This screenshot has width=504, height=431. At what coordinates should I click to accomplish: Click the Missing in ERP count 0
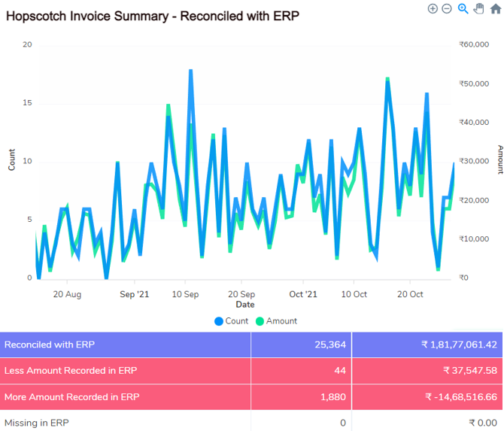click(343, 423)
